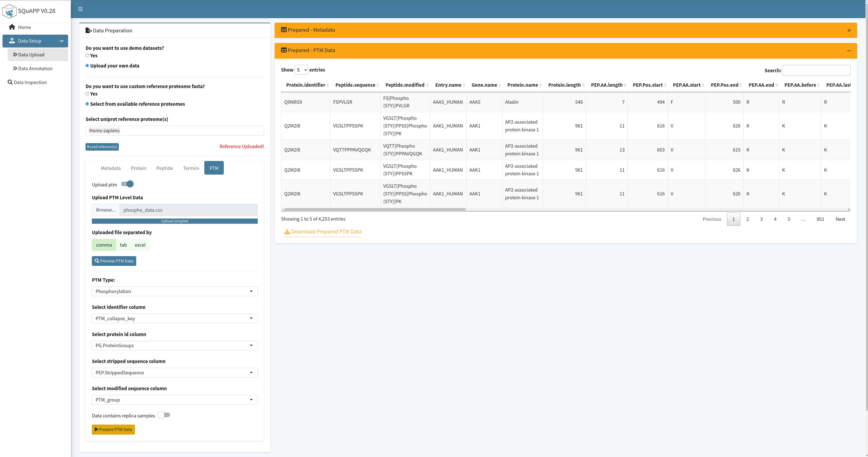The image size is (868, 457).
Task: Select Yes for demo datasets
Action: point(87,56)
